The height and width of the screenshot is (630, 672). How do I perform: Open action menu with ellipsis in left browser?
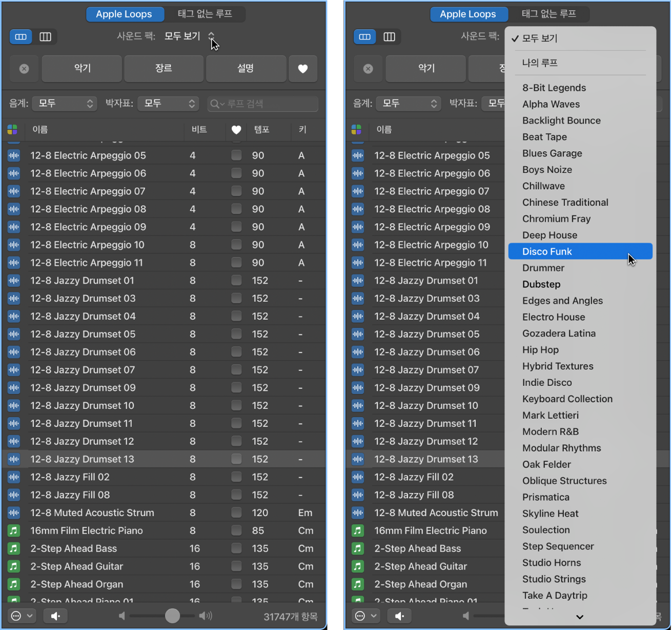point(22,616)
